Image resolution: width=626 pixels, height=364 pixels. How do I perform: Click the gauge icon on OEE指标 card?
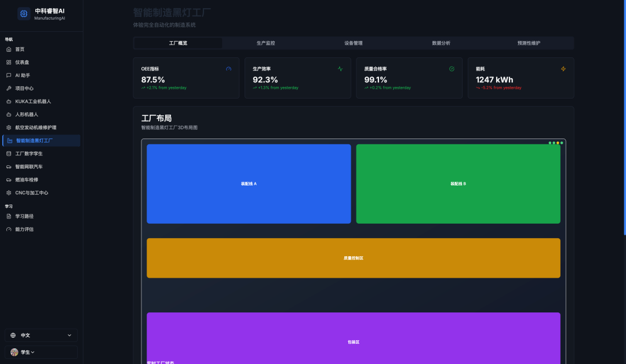coord(228,69)
